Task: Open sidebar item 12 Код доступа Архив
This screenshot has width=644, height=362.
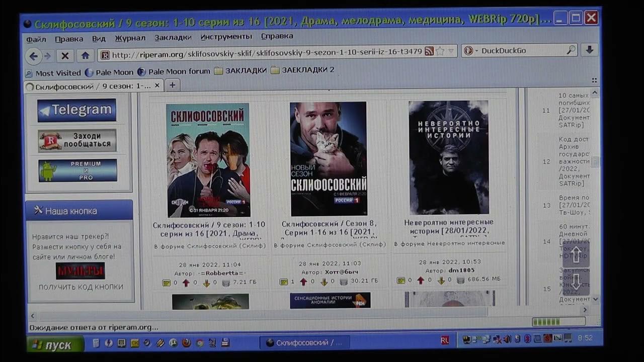Action: click(574, 162)
